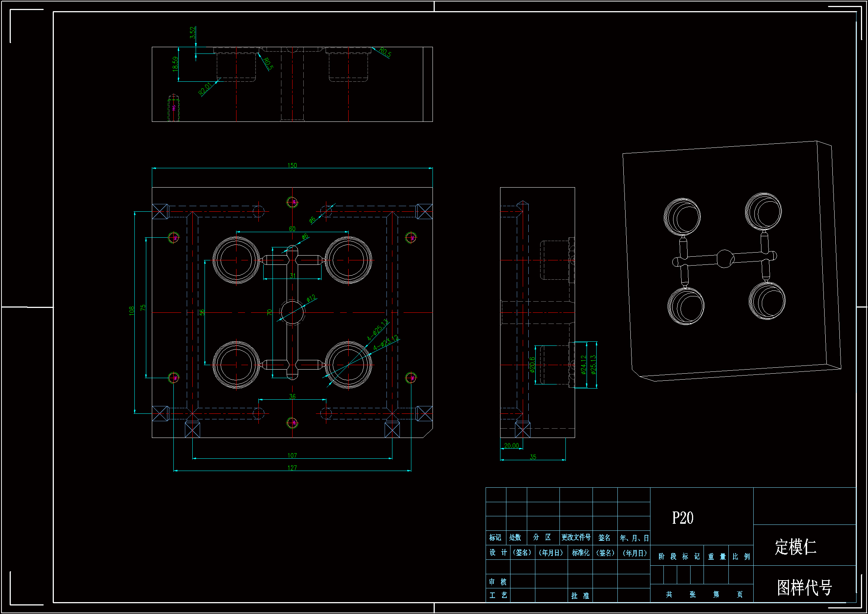Select the center ø12 sprue circle

coord(292,313)
